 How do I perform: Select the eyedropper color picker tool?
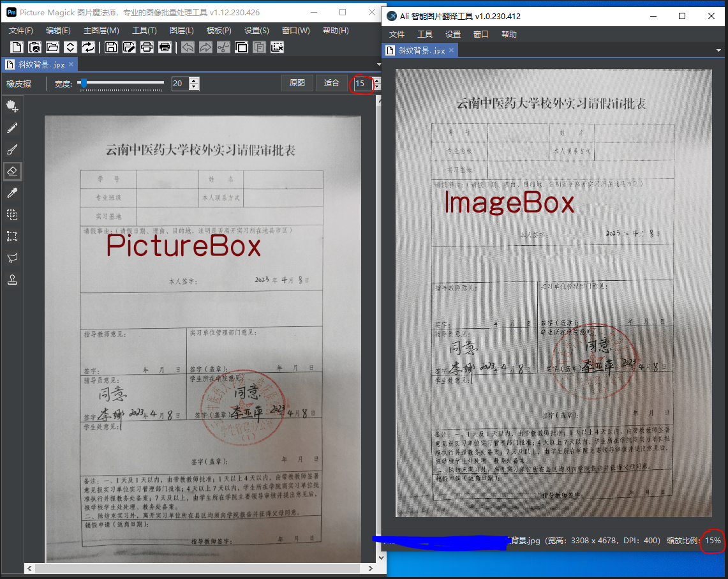[13, 193]
